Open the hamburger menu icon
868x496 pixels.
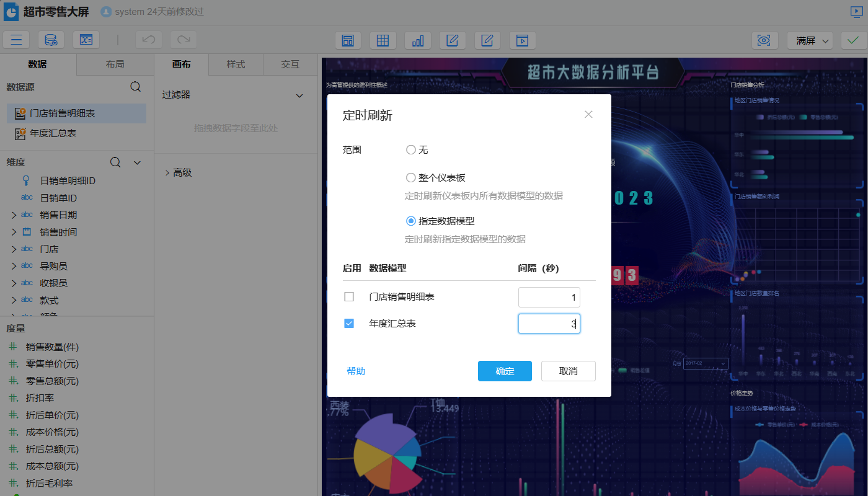[x=16, y=40]
